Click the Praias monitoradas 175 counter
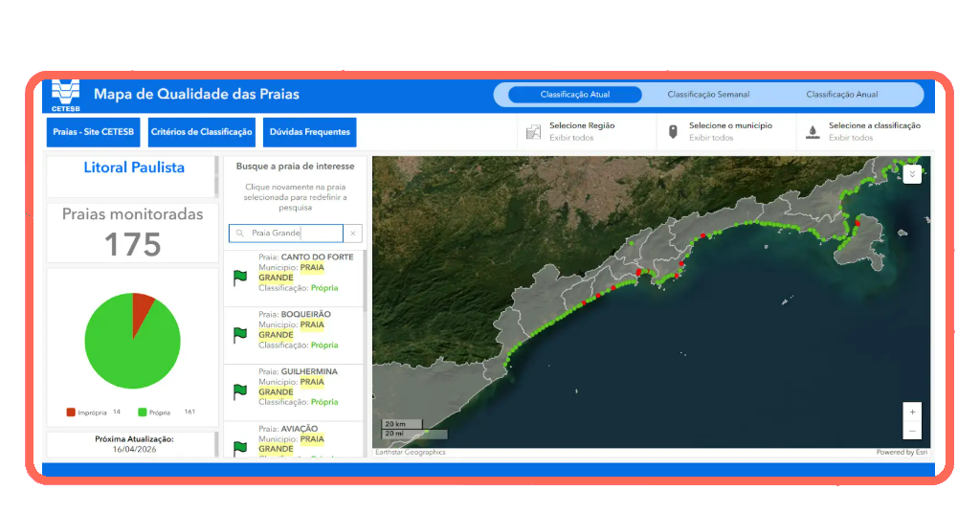This screenshot has width=980, height=513. point(132,233)
